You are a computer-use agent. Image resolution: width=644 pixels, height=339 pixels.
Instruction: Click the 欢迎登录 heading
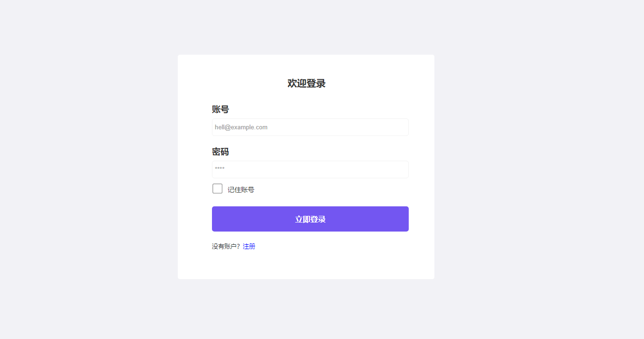307,83
